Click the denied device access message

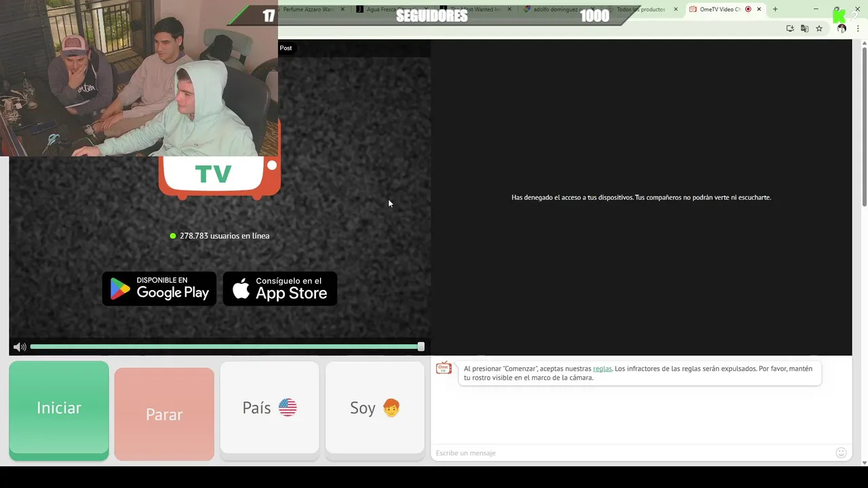coord(641,197)
